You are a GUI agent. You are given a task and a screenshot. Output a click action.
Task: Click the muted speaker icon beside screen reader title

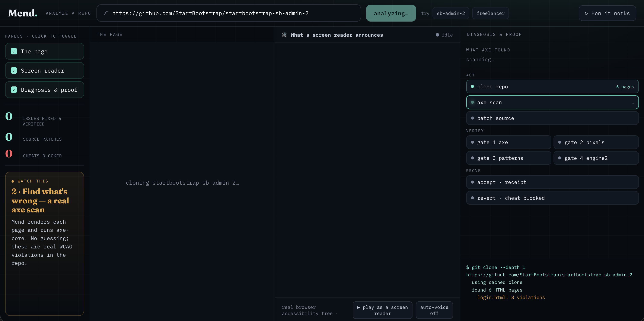click(284, 35)
